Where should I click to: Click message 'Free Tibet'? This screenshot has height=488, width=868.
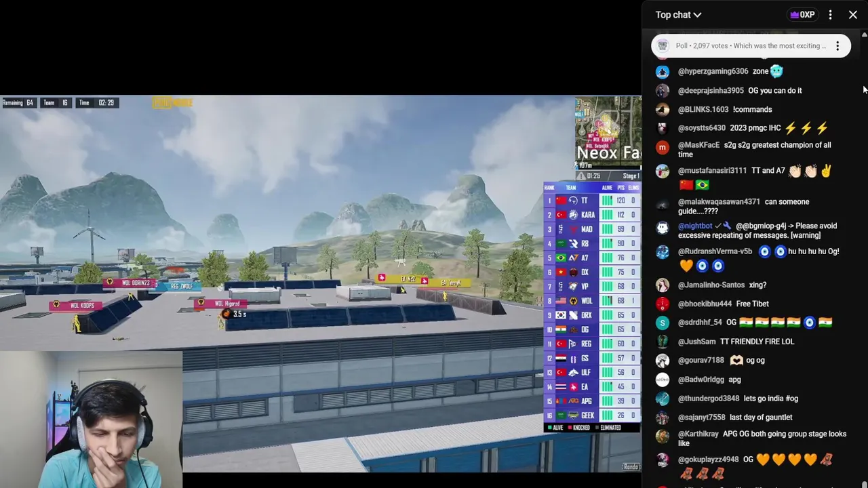[752, 304]
